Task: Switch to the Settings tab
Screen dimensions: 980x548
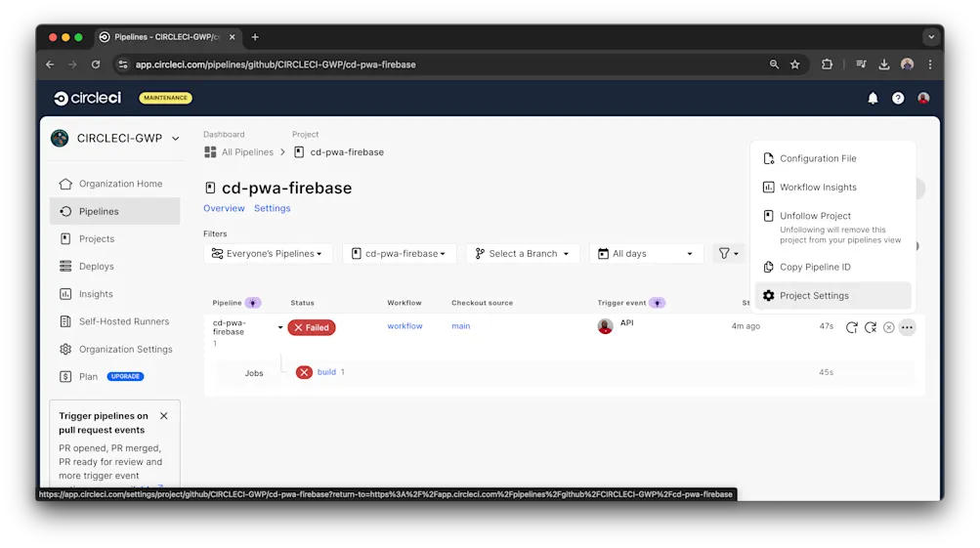Action: tap(272, 208)
